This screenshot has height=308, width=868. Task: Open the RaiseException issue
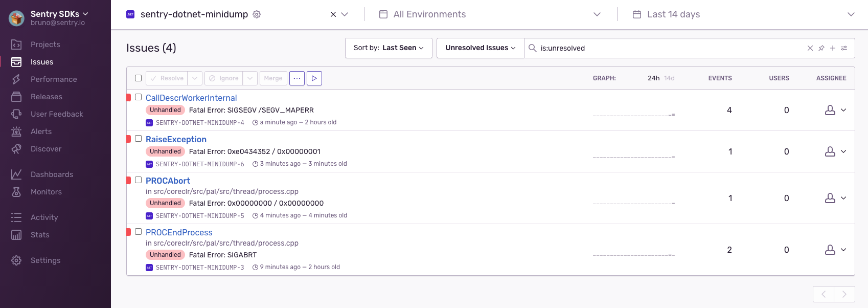(x=176, y=139)
